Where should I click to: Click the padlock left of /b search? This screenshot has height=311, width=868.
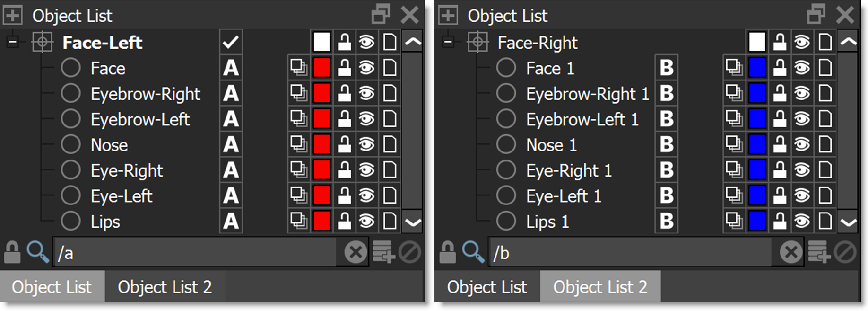447,252
